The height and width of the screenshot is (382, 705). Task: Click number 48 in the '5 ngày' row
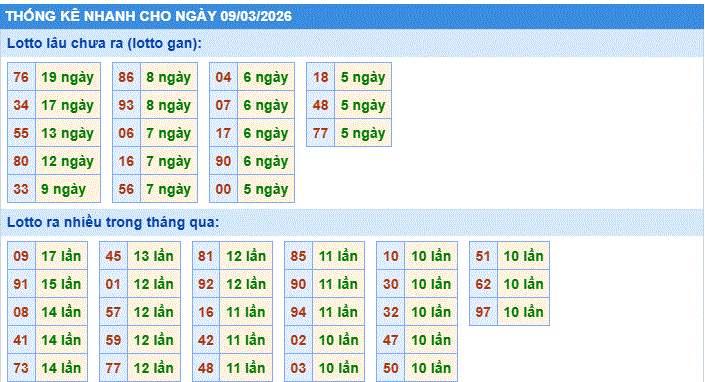coord(321,105)
